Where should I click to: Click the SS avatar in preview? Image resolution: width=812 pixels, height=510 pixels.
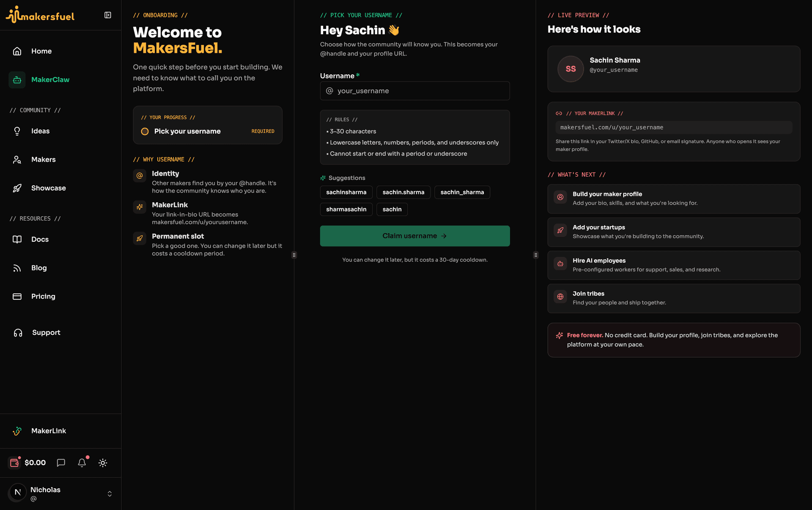pos(571,69)
